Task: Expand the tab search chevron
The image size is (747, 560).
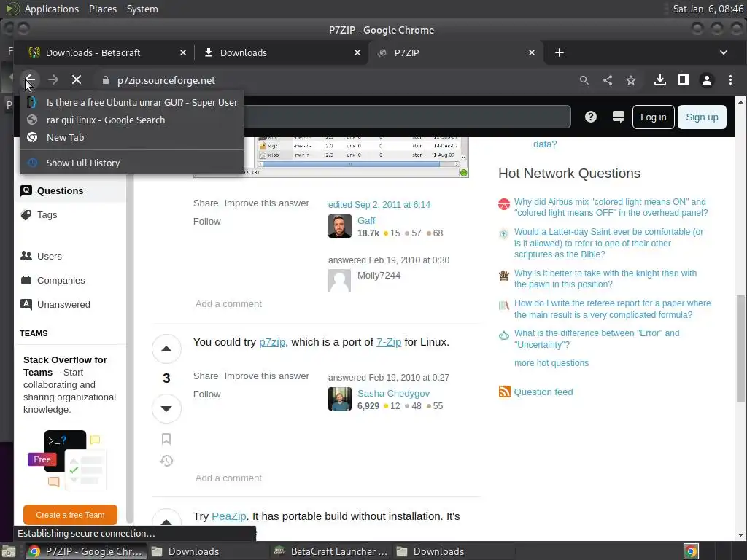Action: 723,52
